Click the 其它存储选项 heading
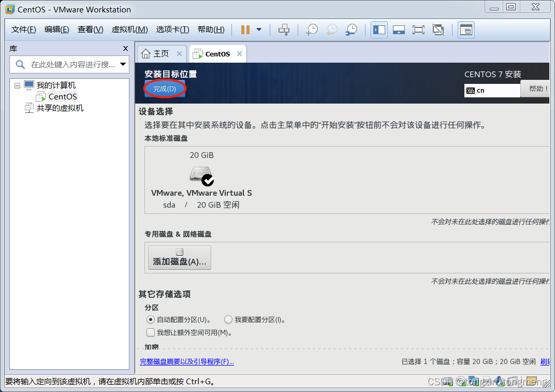 coord(165,294)
